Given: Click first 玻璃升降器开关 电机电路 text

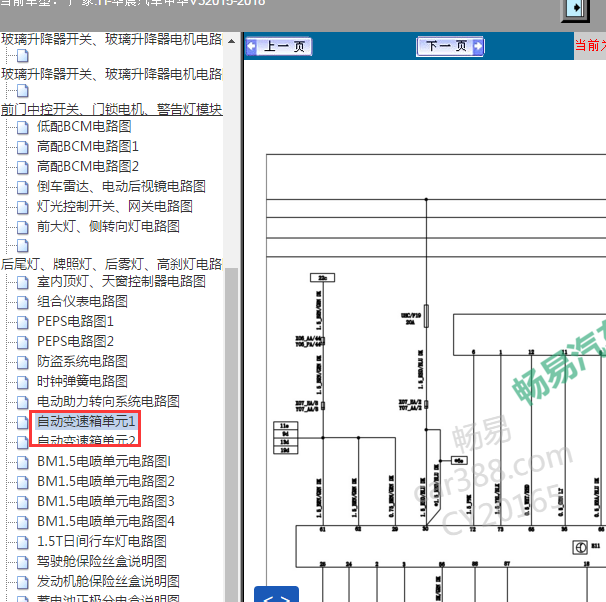Looking at the screenshot, I should click(x=112, y=39).
